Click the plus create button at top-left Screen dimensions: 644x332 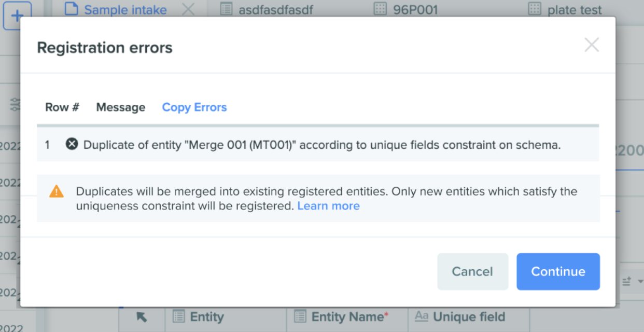click(17, 16)
